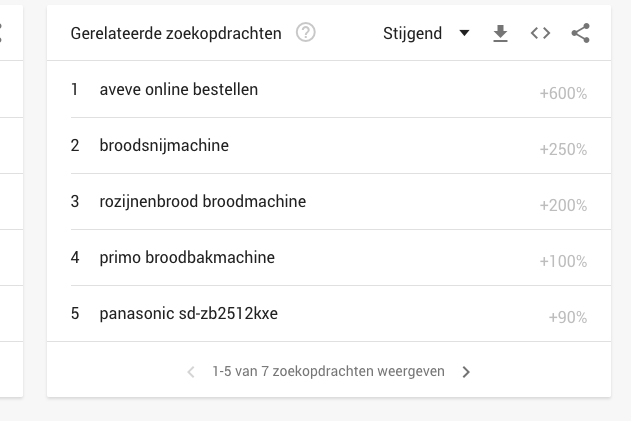Open the embed code icon
631x421 pixels.
[540, 33]
